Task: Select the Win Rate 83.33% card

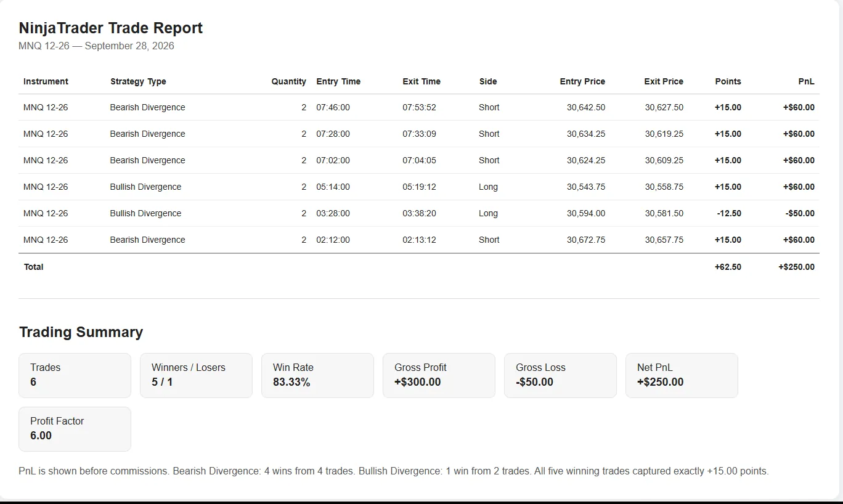Action: click(318, 375)
